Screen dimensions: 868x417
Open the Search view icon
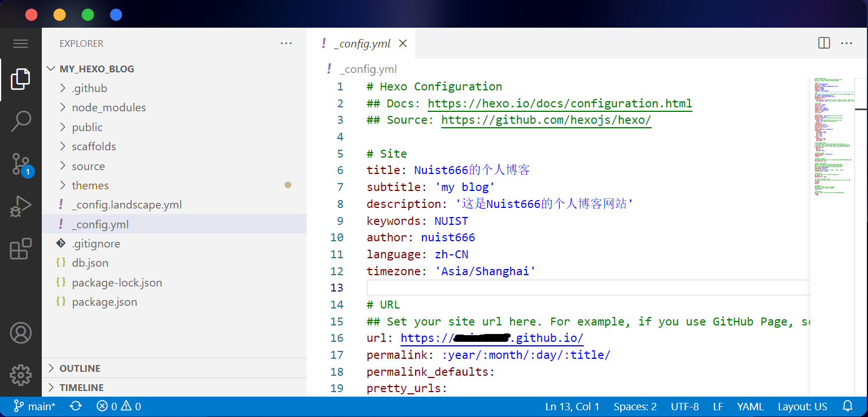click(20, 121)
